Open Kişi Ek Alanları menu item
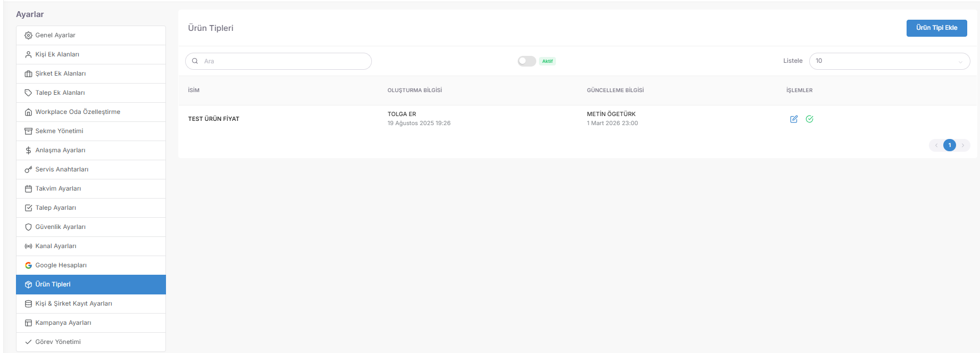The height and width of the screenshot is (353, 980). coord(91,54)
